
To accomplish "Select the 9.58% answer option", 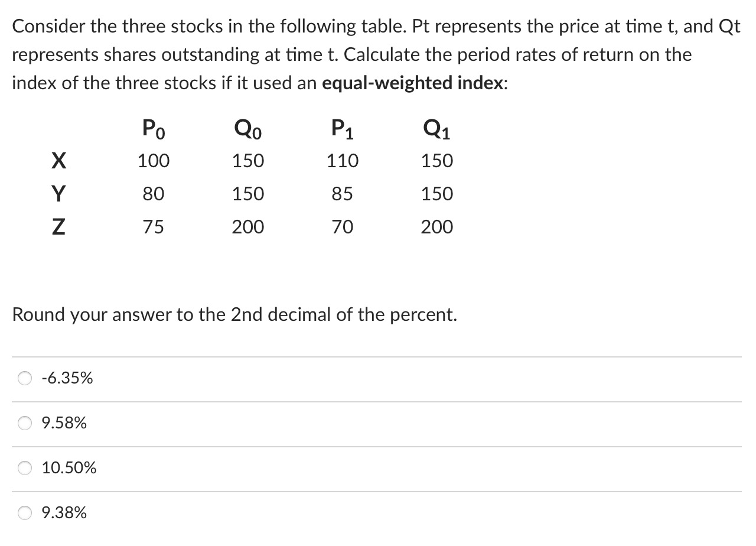I will (x=25, y=422).
